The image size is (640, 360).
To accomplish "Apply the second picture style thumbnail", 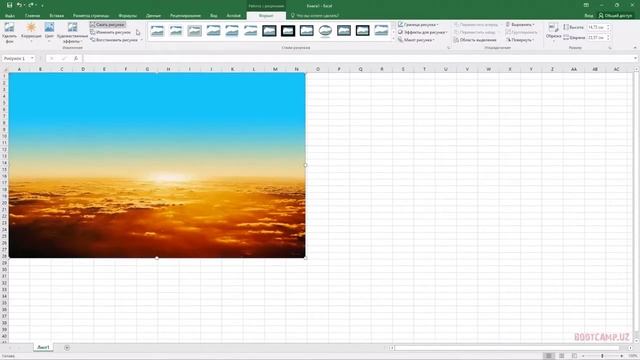I will 176,31.
